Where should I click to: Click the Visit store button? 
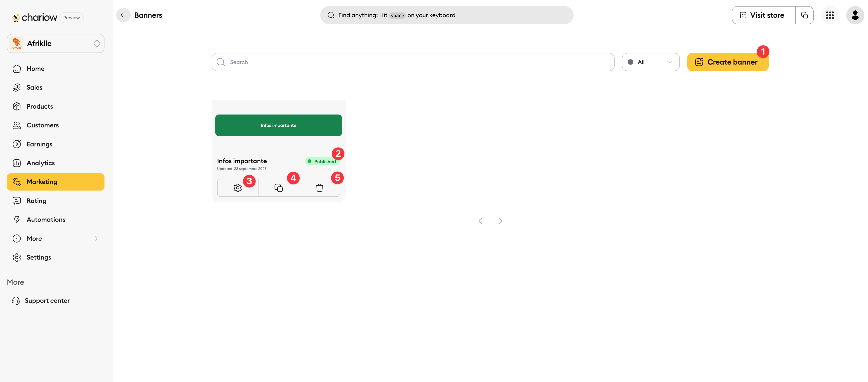[x=763, y=15]
